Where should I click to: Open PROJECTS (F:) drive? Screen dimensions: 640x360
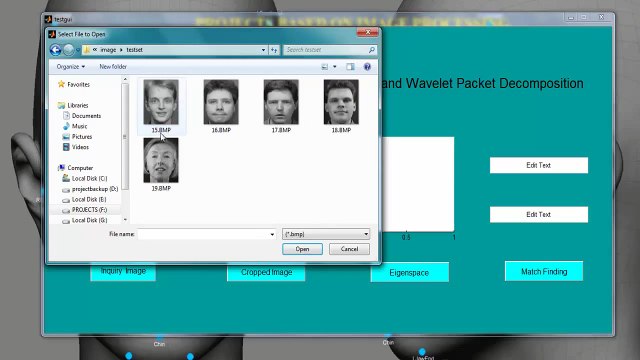(x=89, y=210)
